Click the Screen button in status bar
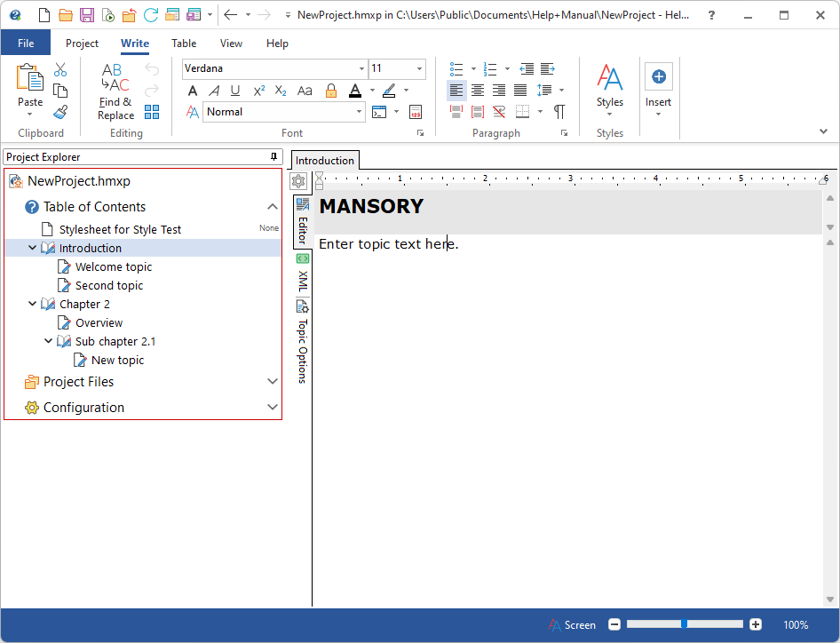Screen dimensions: 840x643 click(572, 625)
